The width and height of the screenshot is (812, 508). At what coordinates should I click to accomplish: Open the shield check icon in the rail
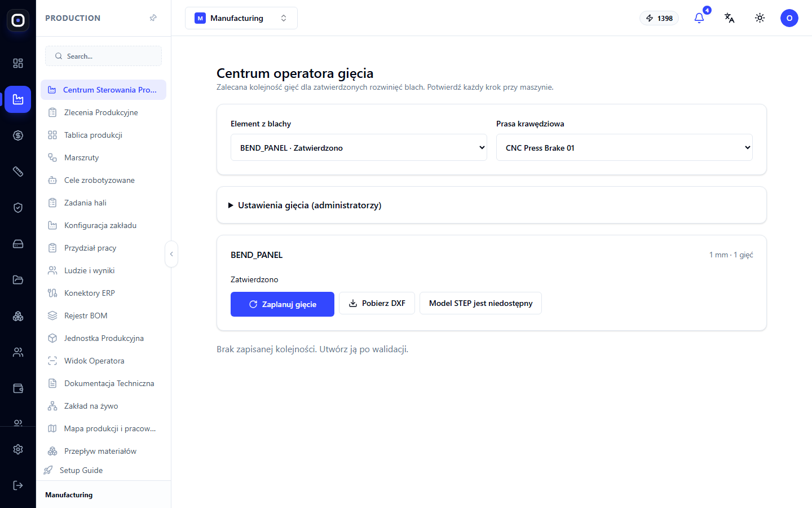[x=18, y=208]
